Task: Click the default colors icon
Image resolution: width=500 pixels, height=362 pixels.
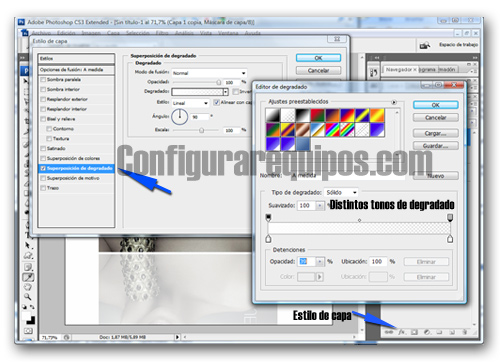Action: click(24, 307)
